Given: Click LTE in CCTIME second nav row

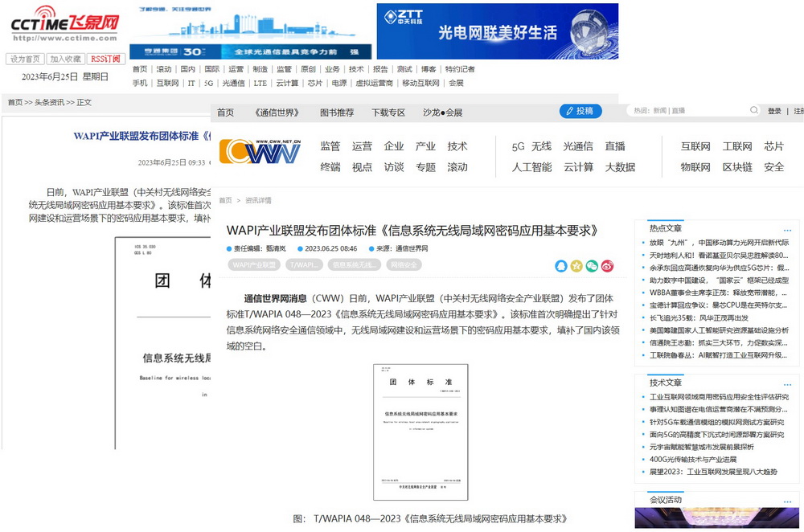Looking at the screenshot, I should (260, 83).
